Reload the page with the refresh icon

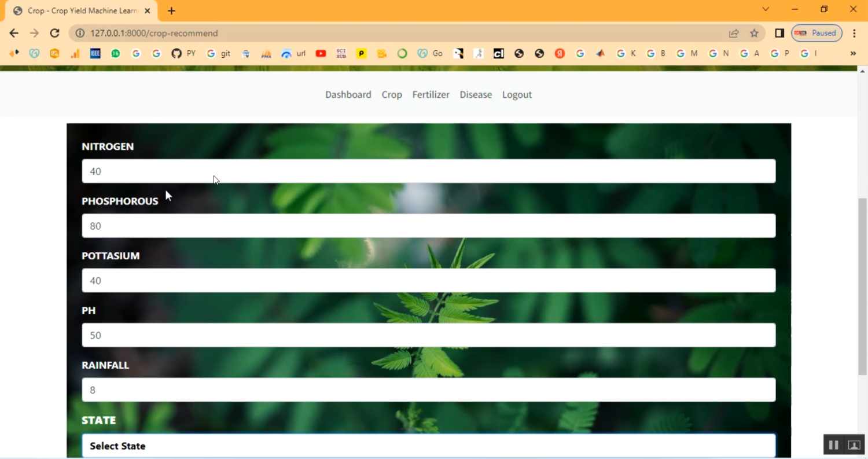point(54,33)
